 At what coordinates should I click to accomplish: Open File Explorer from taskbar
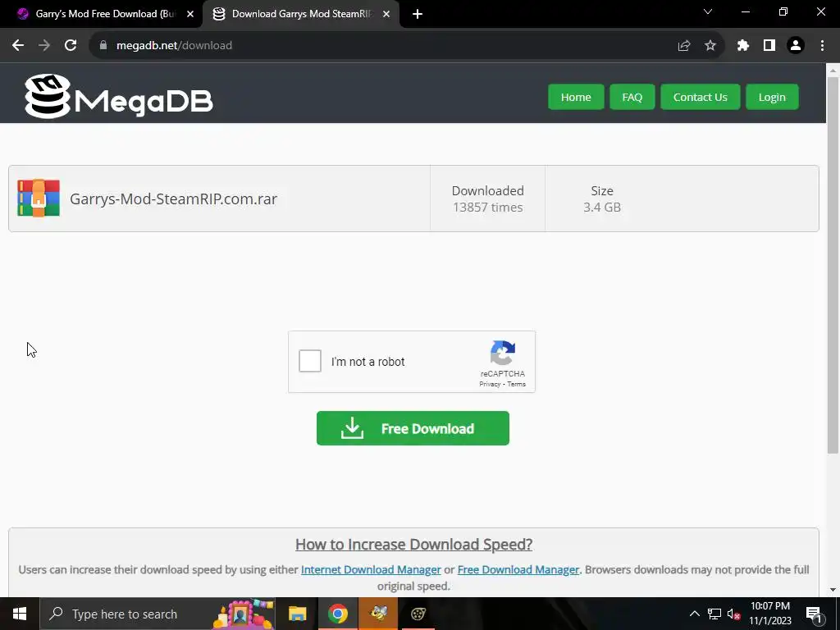[297, 614]
